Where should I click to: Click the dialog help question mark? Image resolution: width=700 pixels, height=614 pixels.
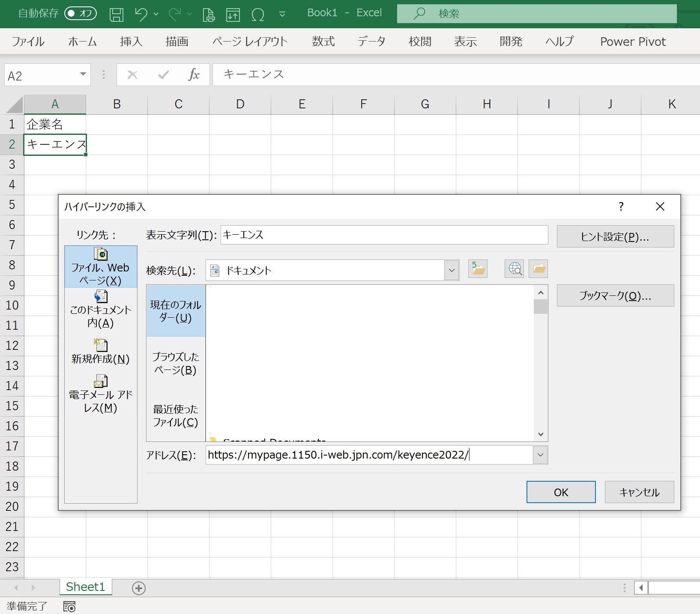[x=621, y=207]
